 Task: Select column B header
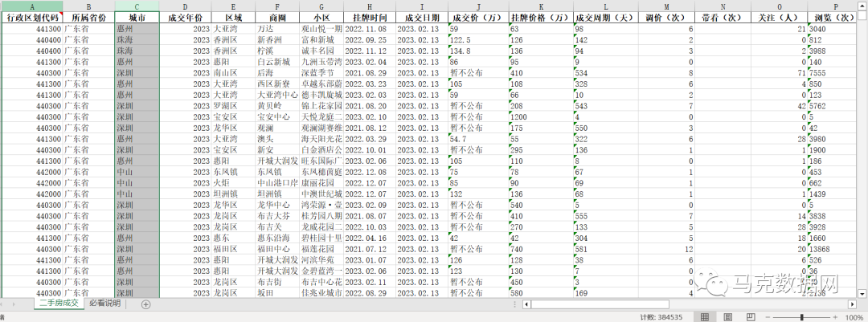[x=88, y=6]
